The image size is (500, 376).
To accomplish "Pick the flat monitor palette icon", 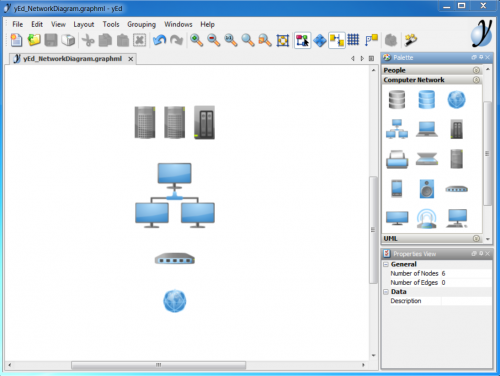I will pyautogui.click(x=397, y=219).
